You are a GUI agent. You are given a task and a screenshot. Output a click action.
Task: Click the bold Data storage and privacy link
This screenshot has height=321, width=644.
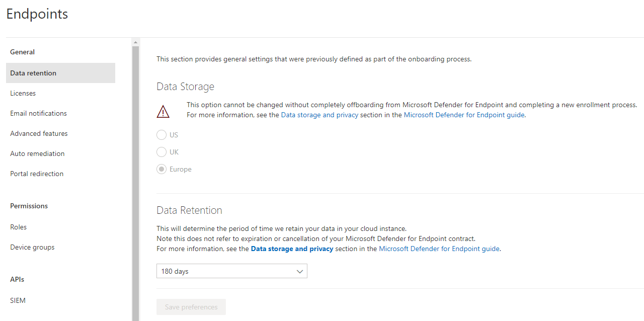292,249
